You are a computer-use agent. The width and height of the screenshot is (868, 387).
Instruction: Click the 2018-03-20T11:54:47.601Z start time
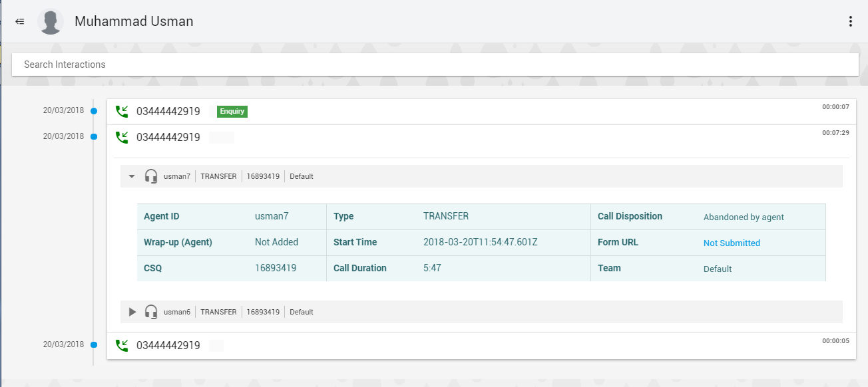tap(481, 243)
